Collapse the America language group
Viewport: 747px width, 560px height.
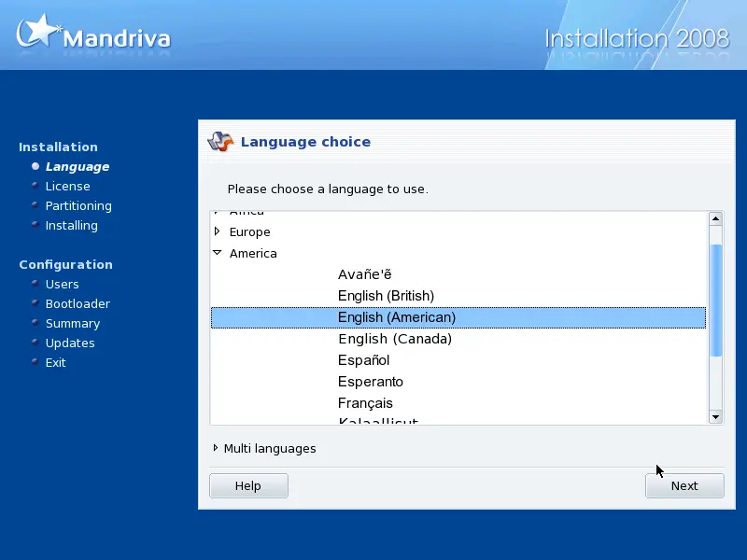coord(218,253)
